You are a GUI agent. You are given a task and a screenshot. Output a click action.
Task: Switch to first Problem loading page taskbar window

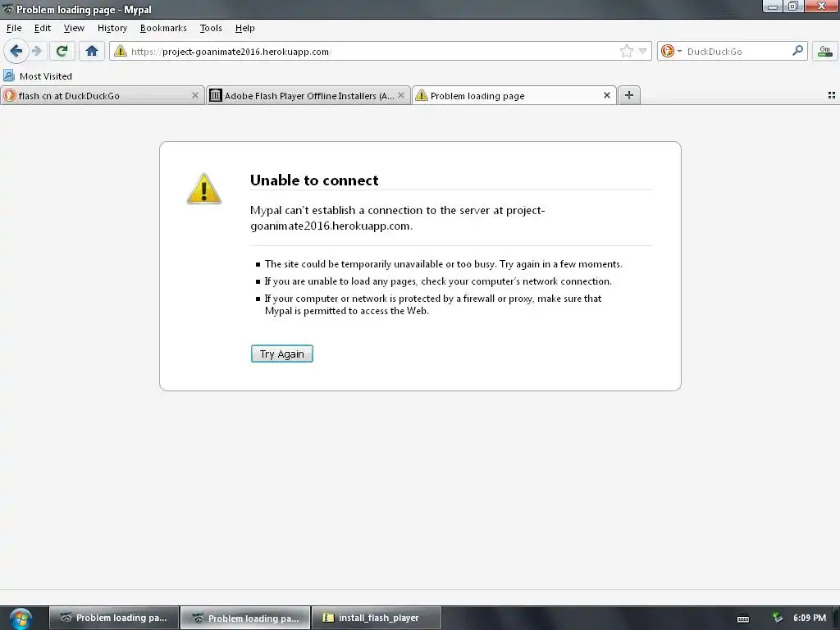coord(113,618)
